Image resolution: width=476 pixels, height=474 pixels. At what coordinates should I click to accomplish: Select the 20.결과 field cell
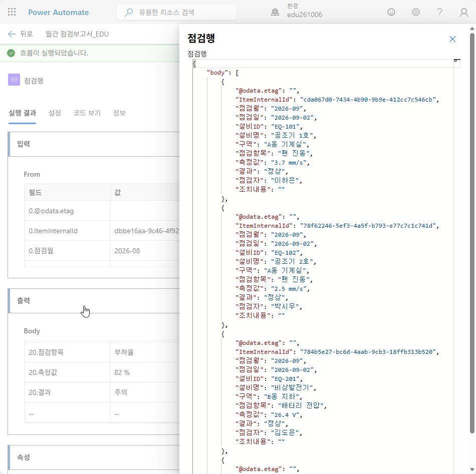pos(68,392)
